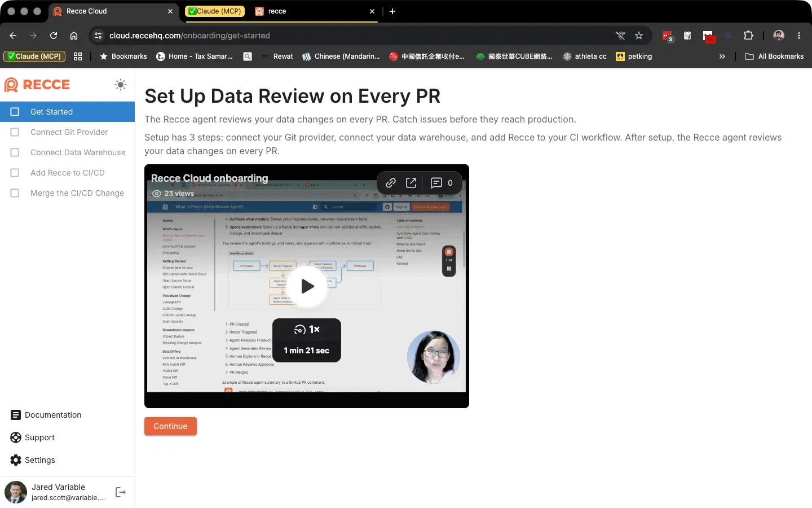Open the notepad extension icon

687,36
